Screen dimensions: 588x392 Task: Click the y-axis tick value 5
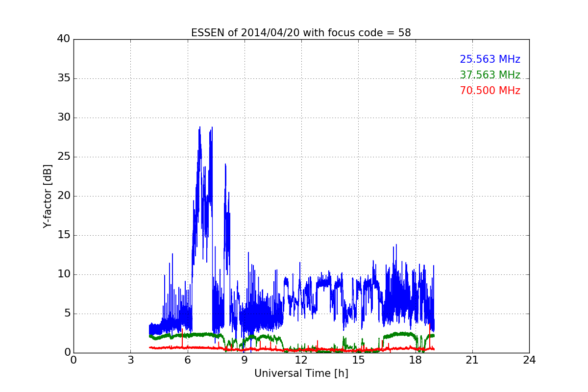click(67, 314)
